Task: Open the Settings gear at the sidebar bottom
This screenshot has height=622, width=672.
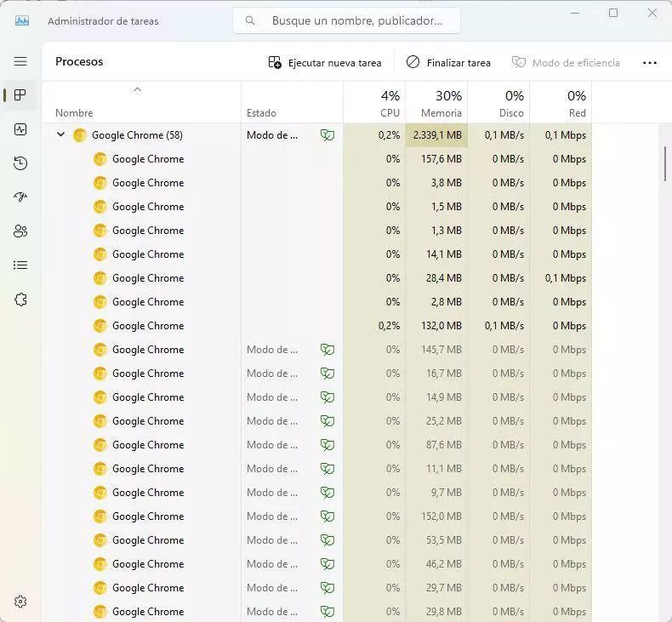Action: pyautogui.click(x=20, y=602)
